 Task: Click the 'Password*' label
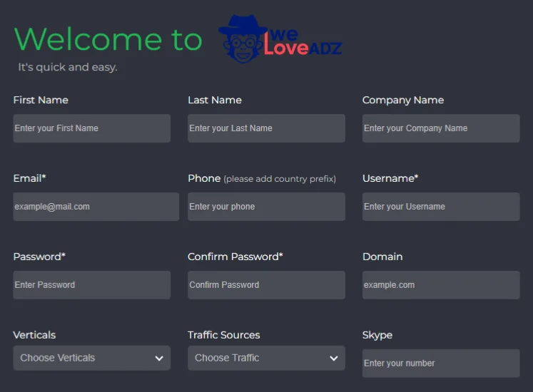pos(39,257)
